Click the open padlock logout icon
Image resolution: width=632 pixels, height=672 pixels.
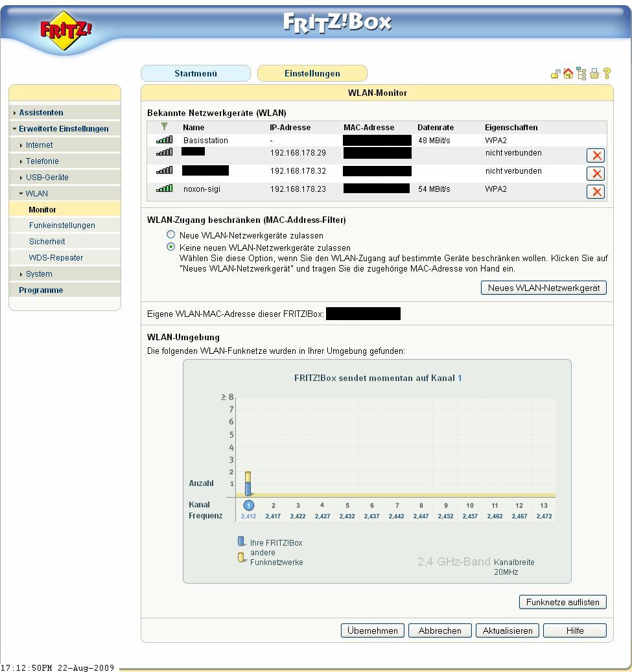(556, 74)
